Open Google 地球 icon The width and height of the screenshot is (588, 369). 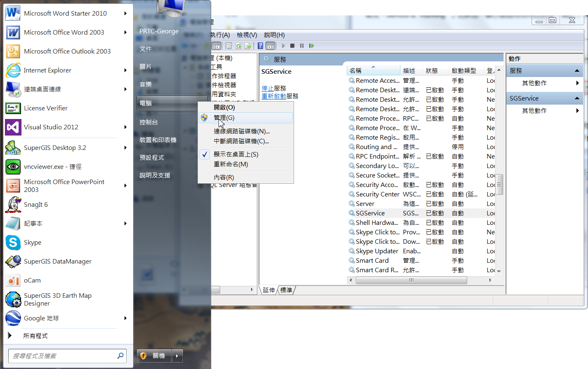coord(13,318)
